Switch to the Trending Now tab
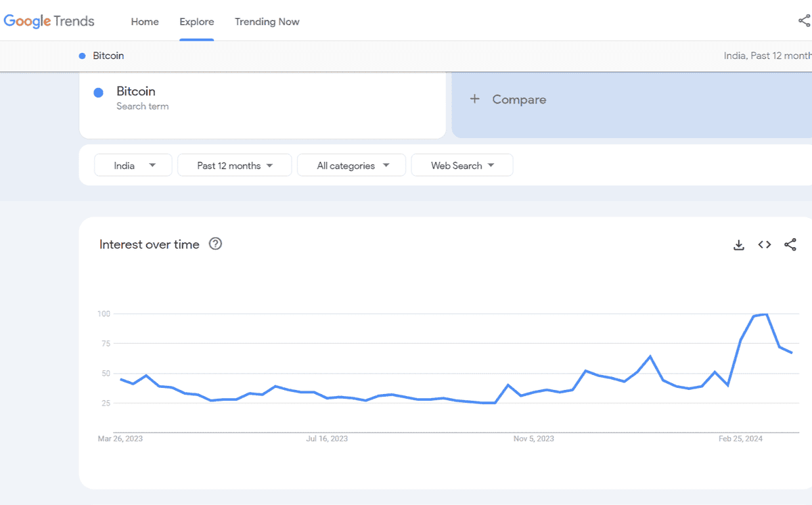The width and height of the screenshot is (812, 505). coord(267,22)
